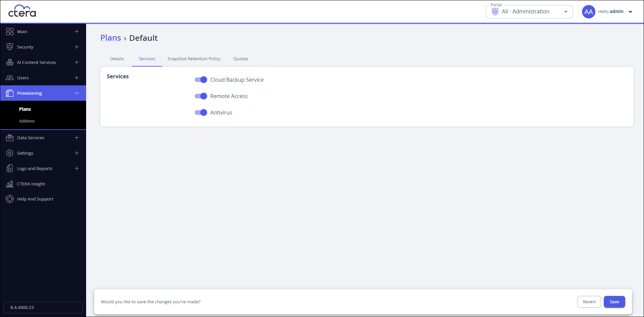Click the Data Services icon
644x317 pixels.
point(10,138)
